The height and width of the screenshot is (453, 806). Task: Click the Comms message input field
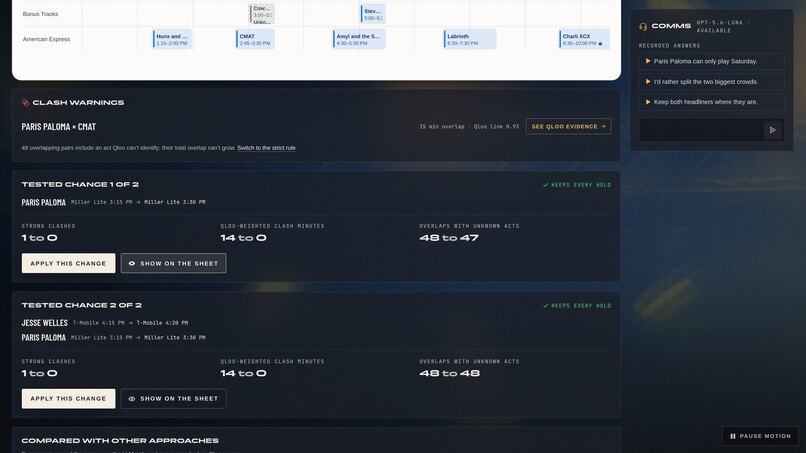click(701, 130)
